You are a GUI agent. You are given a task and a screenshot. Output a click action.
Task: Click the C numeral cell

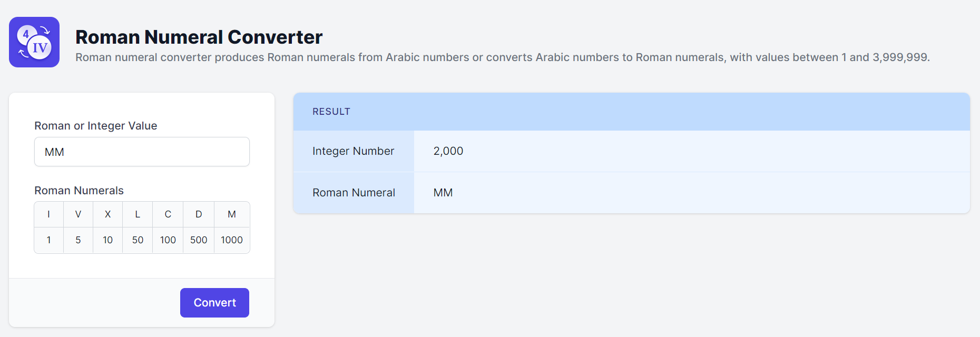(x=168, y=214)
